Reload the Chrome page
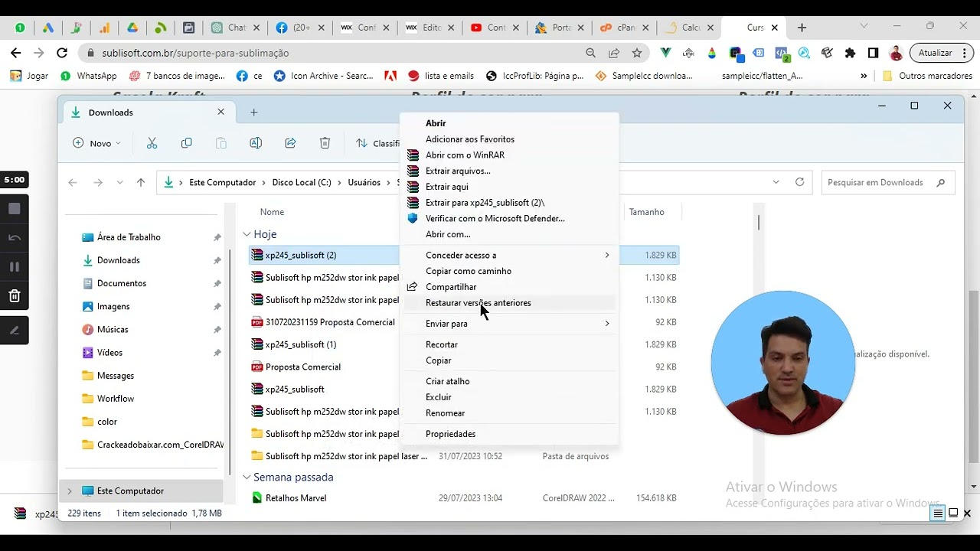The height and width of the screenshot is (551, 980). pyautogui.click(x=62, y=53)
